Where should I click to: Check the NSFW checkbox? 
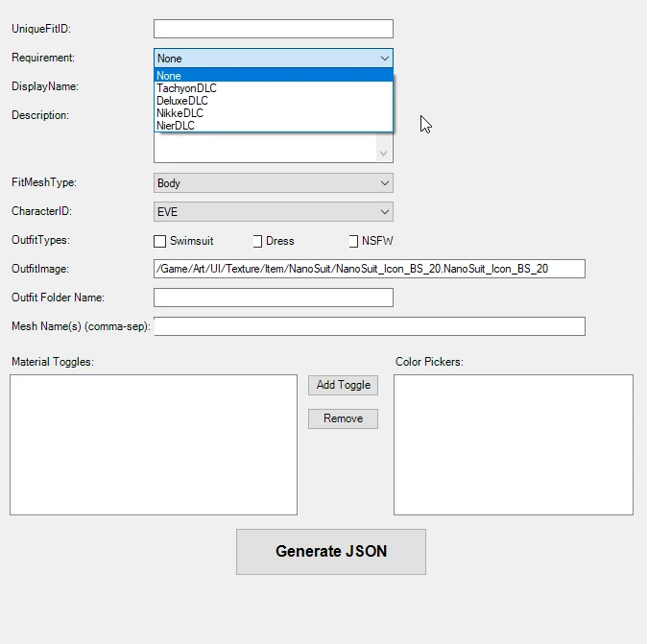click(353, 241)
